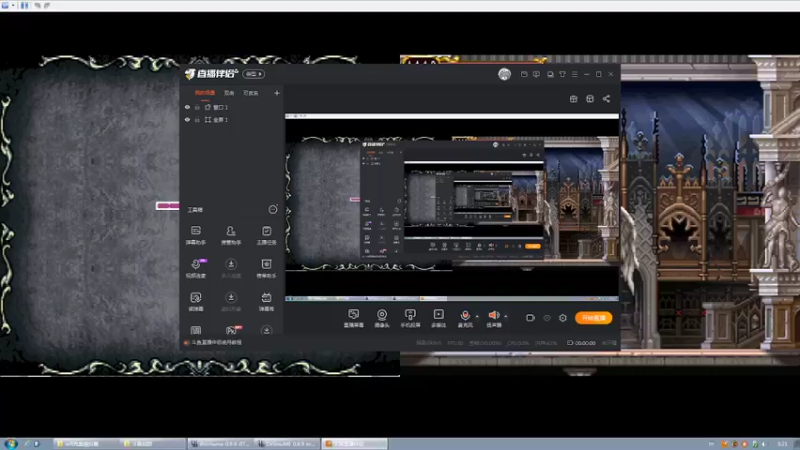Click the orange 开始直播 start streaming button

click(593, 318)
